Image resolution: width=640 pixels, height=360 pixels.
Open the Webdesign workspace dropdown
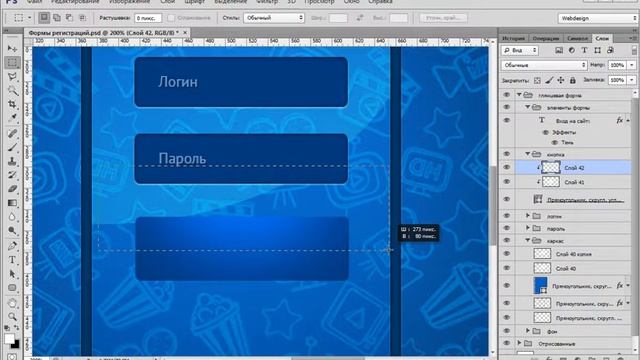[598, 18]
